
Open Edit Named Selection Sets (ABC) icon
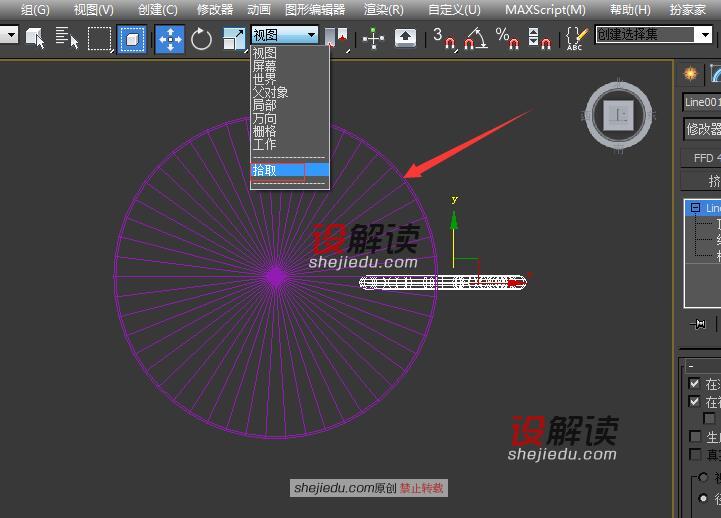(x=576, y=39)
